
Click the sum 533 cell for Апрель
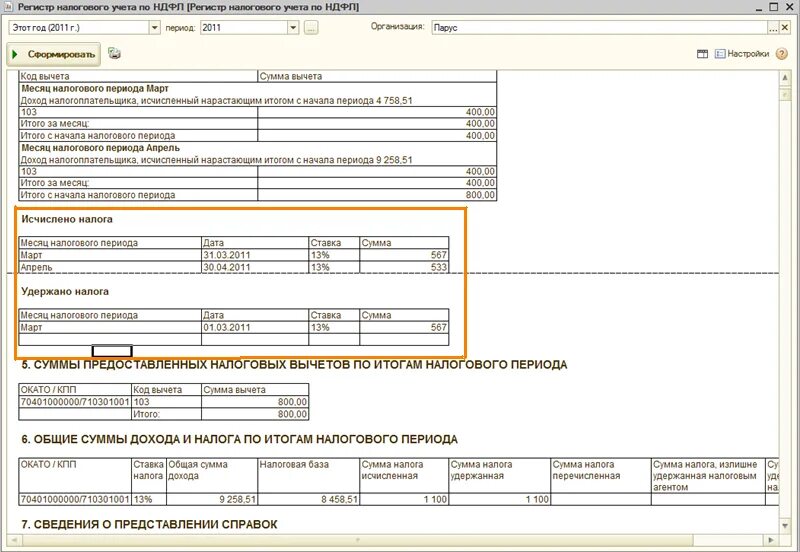(x=404, y=267)
